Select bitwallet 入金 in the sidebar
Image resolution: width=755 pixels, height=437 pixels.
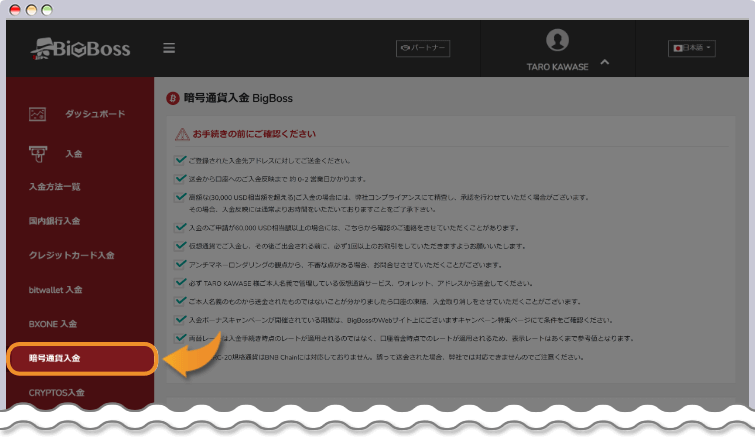(55, 290)
